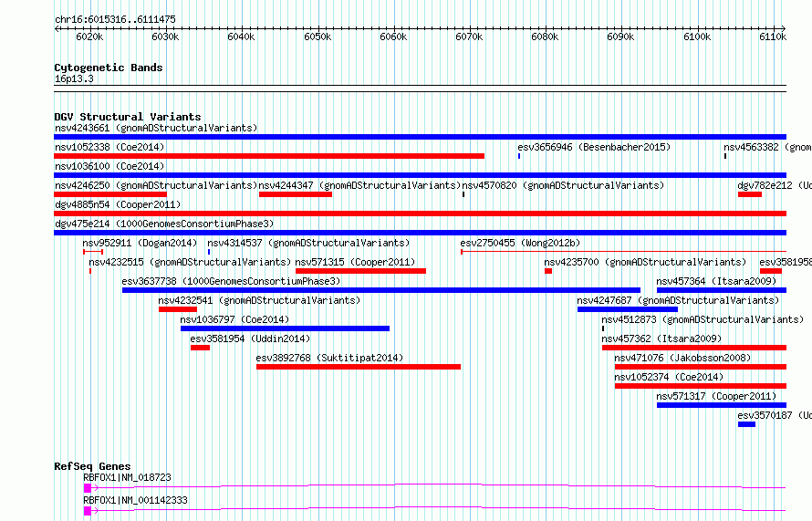
Task: Select the nsv4232541 short red bar
Action: coord(178,309)
